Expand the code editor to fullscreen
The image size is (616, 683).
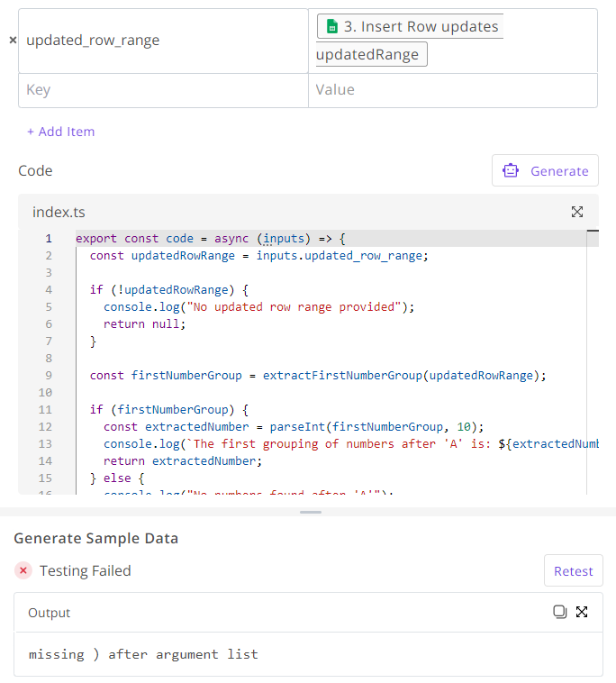click(x=577, y=212)
